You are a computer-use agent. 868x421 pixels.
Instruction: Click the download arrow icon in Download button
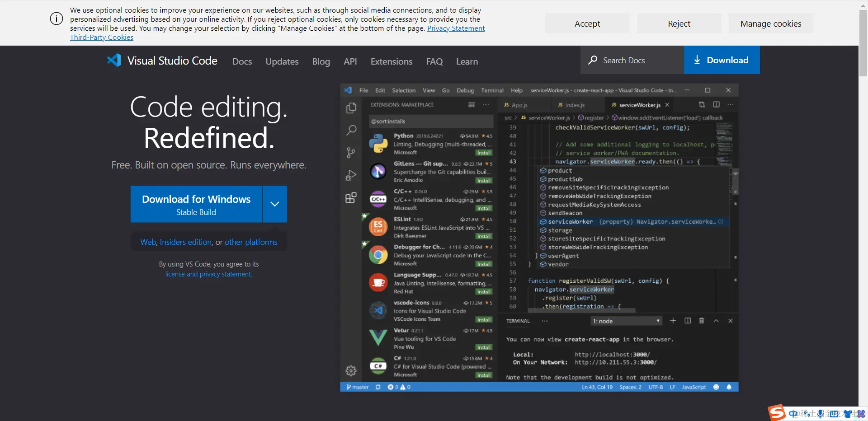click(697, 60)
